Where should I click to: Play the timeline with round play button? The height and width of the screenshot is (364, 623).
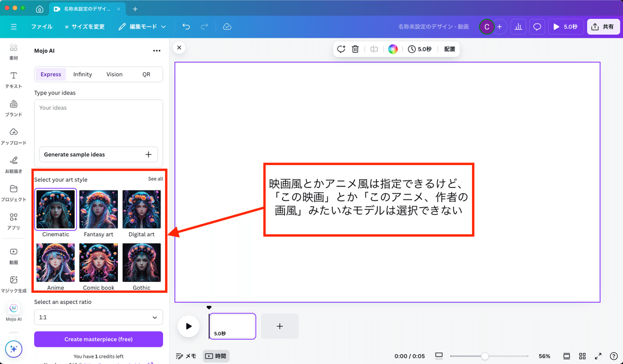click(x=188, y=326)
